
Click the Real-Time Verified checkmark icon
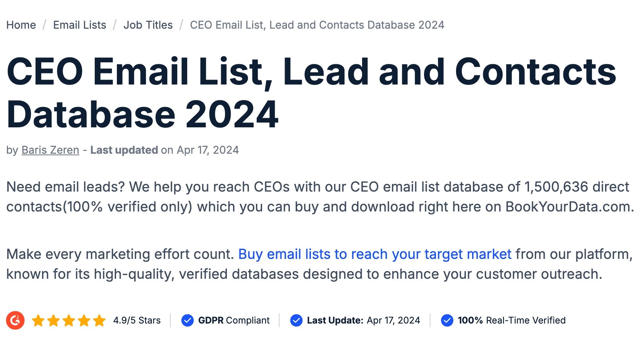point(447,320)
